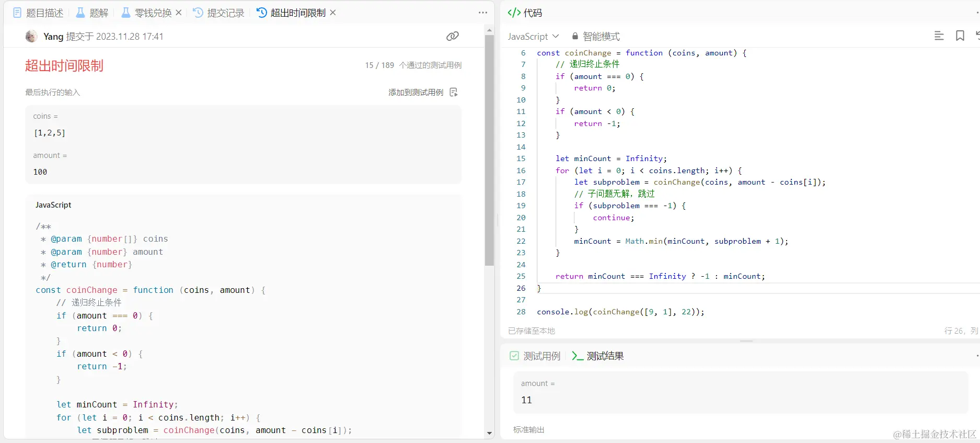Viewport: 980px width, 443px height.
Task: Toggle 智能模式 lock mode
Action: (x=596, y=36)
